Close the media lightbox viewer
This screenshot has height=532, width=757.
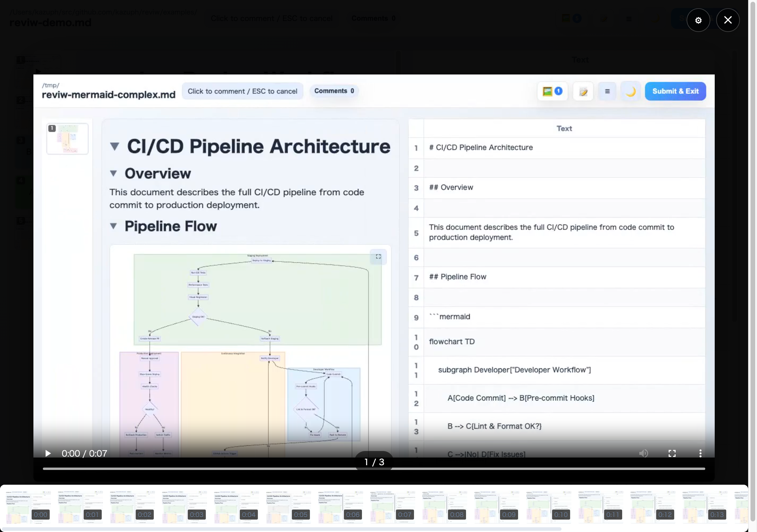pyautogui.click(x=727, y=20)
